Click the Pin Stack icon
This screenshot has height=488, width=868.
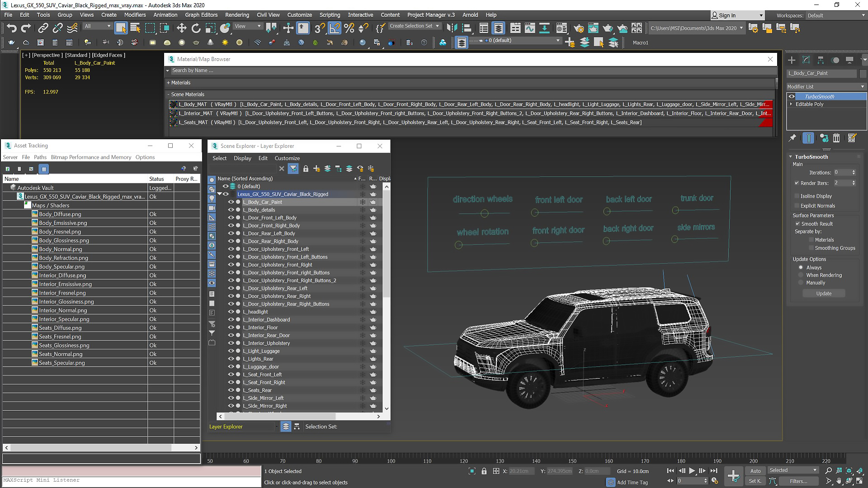click(793, 138)
